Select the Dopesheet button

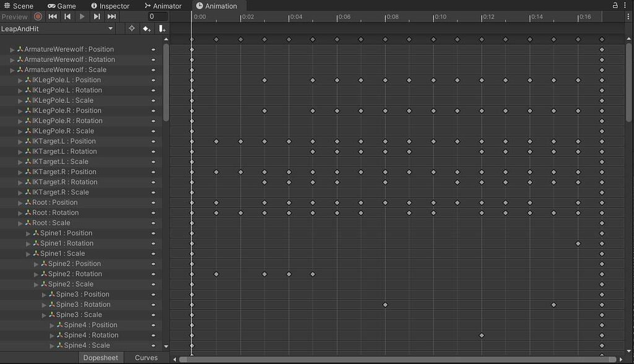click(x=100, y=357)
